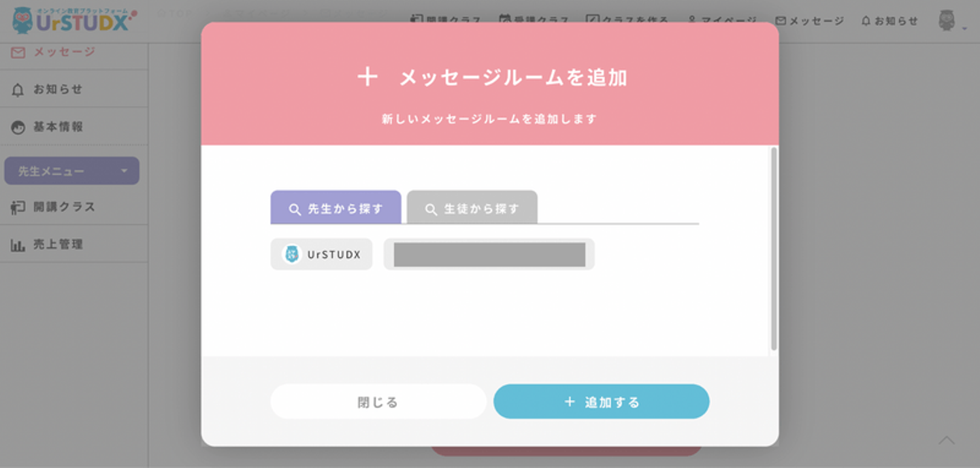This screenshot has height=468, width=980.
Task: Click the teacher icon beside 開講クラス in sidebar
Action: (18, 207)
